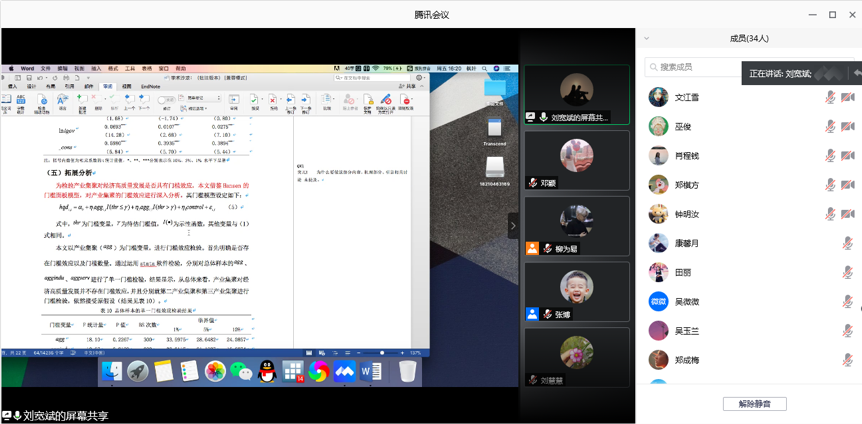Click the camera-off icon for 郑棋方
The image size is (862, 424).
[847, 185]
